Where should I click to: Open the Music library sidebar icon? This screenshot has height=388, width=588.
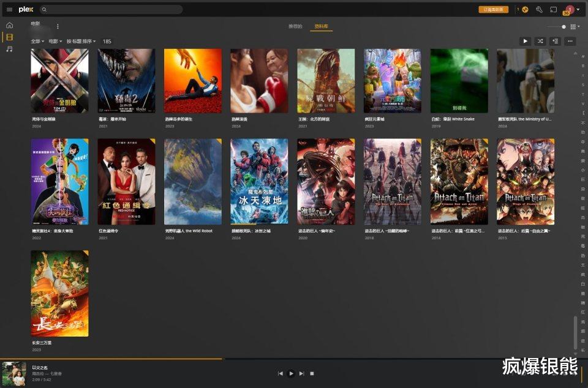[10, 49]
